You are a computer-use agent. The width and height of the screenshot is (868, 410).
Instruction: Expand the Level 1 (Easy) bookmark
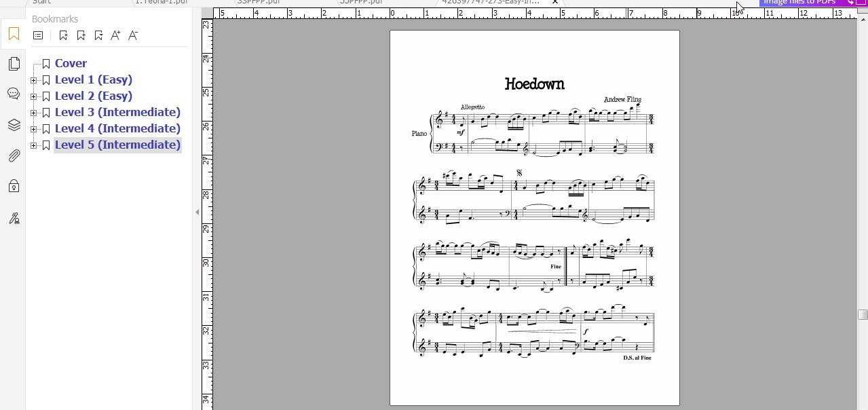(x=33, y=80)
